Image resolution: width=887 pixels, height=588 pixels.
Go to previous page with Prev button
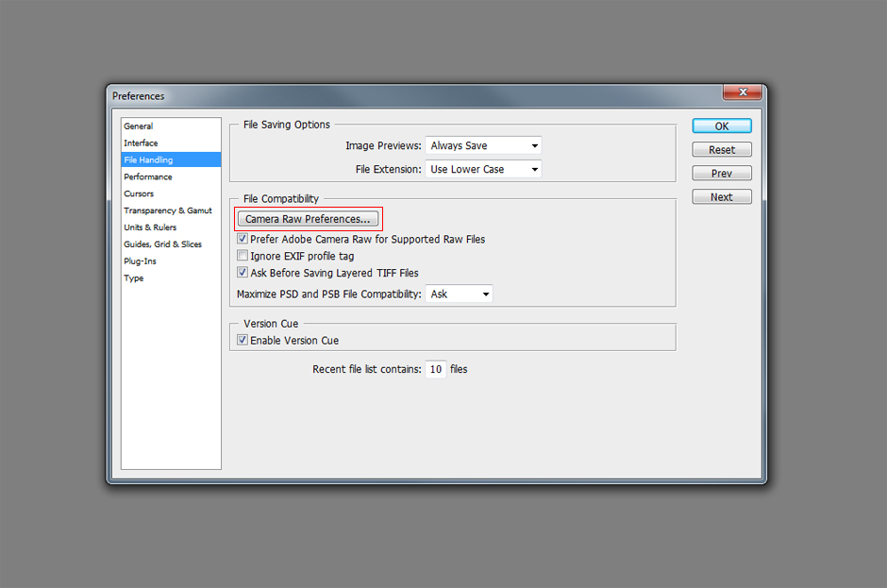722,173
